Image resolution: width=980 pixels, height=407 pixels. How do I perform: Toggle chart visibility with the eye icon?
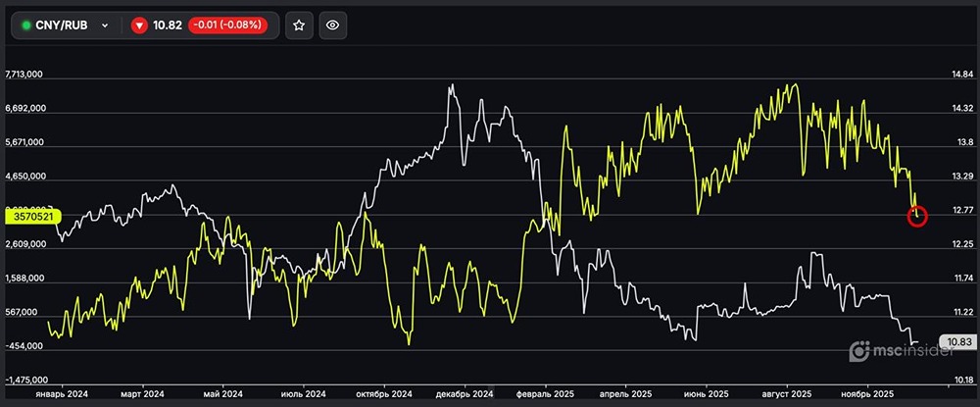click(332, 25)
